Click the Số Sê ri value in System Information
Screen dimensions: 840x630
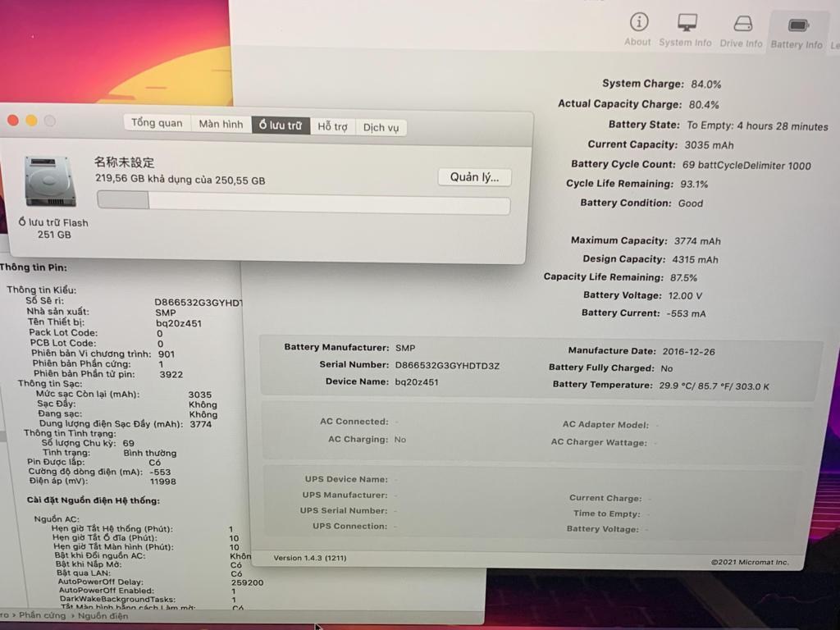(199, 303)
